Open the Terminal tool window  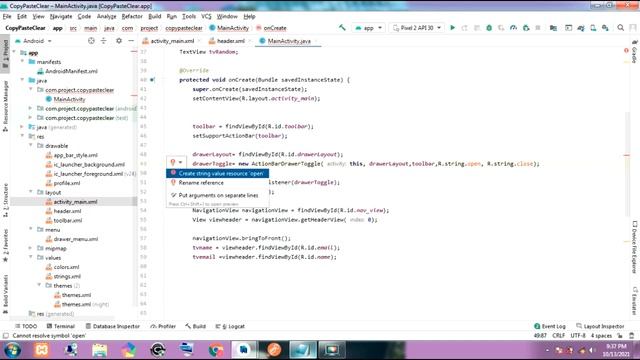(x=61, y=326)
